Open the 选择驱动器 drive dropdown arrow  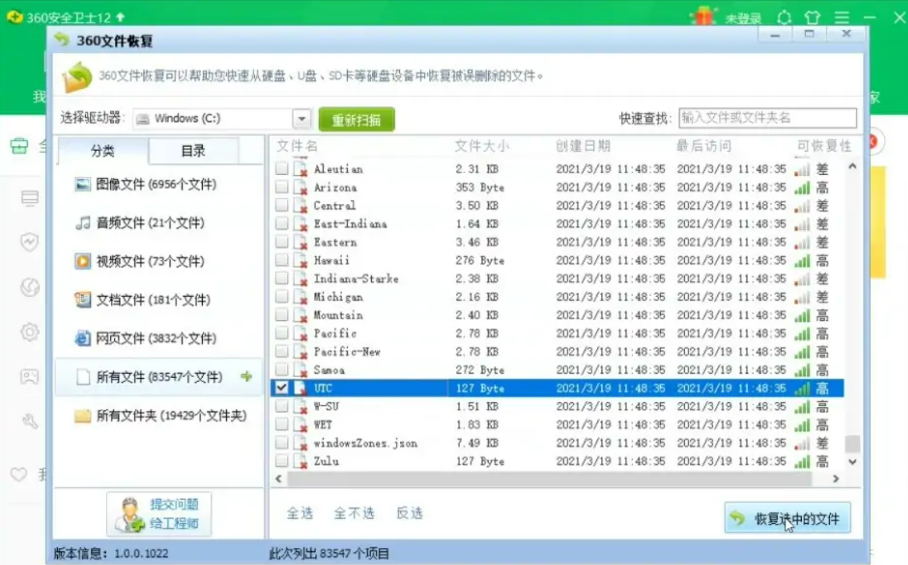302,119
